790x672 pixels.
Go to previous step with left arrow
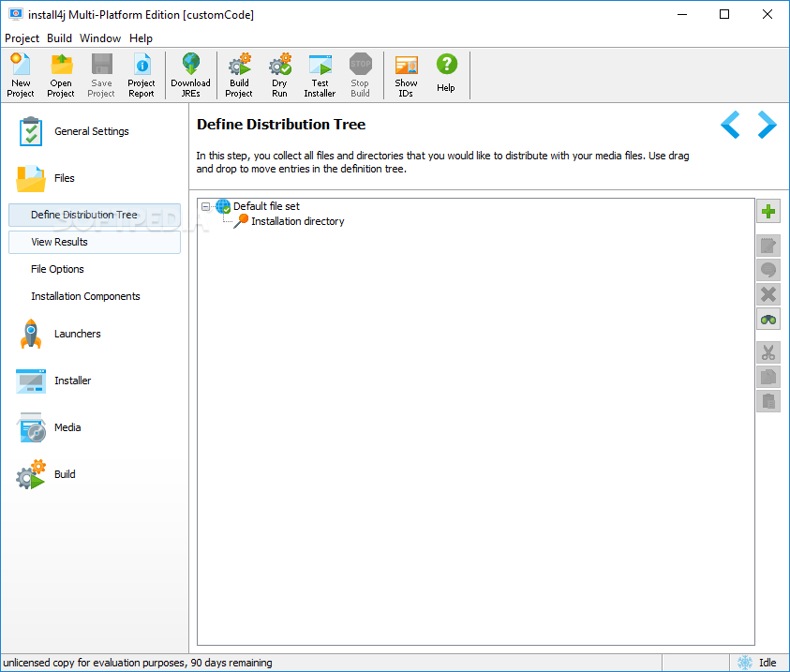pyautogui.click(x=730, y=125)
